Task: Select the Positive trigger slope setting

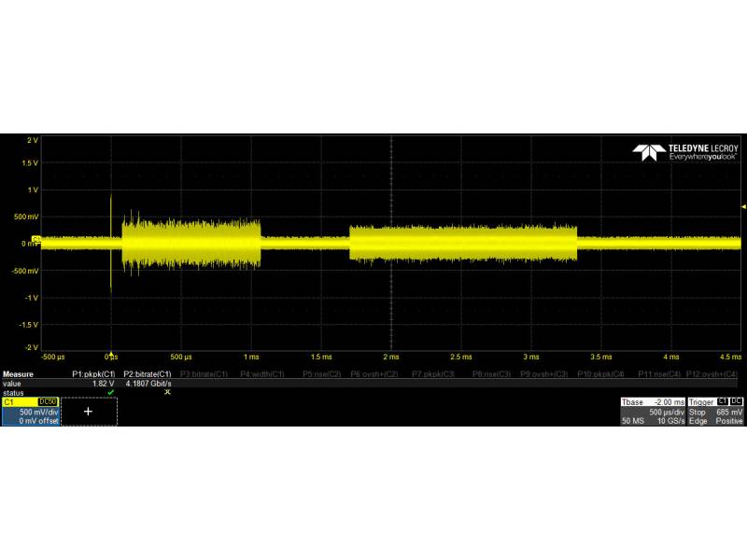Action: tap(729, 420)
